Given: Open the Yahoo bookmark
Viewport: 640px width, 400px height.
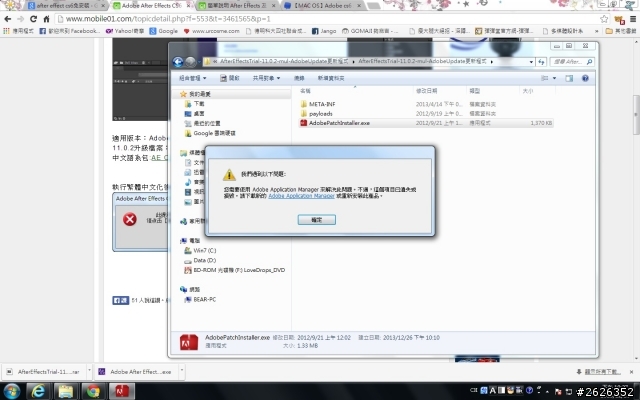Looking at the screenshot, I should (124, 31).
